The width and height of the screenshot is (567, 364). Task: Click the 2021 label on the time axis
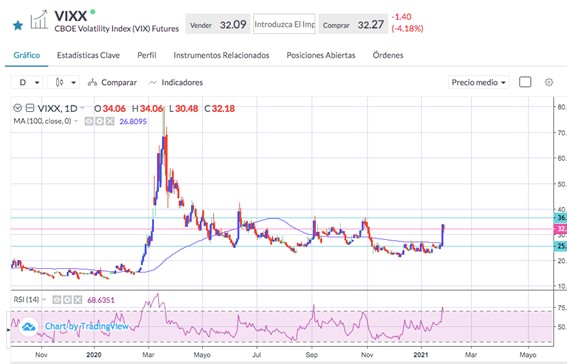[x=421, y=355]
